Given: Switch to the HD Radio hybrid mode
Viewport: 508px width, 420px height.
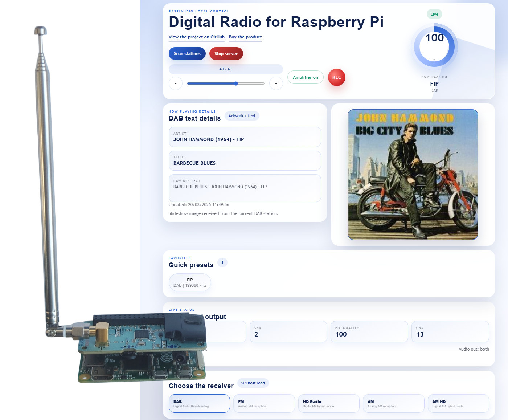Looking at the screenshot, I should click(329, 403).
